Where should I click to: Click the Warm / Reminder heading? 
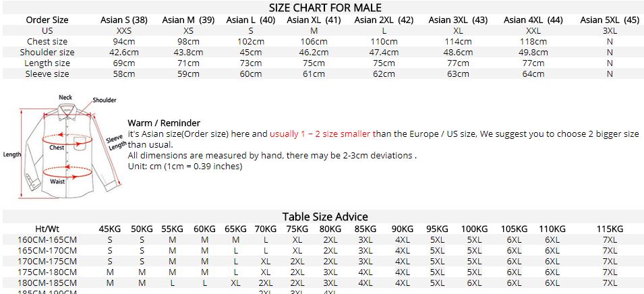click(164, 123)
